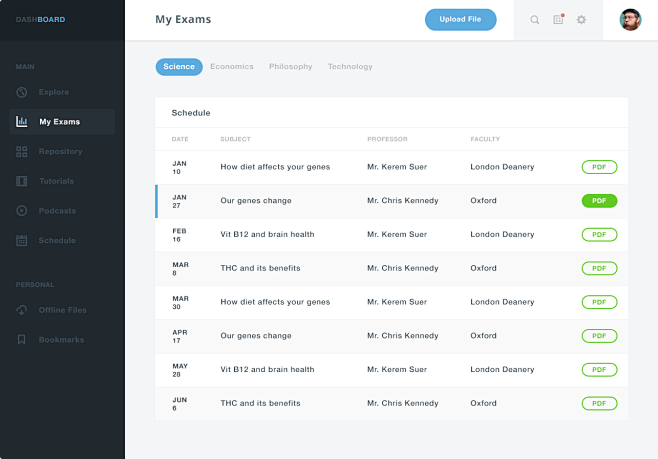658x459 pixels.
Task: Click the My Exams page heading
Action: [x=183, y=20]
